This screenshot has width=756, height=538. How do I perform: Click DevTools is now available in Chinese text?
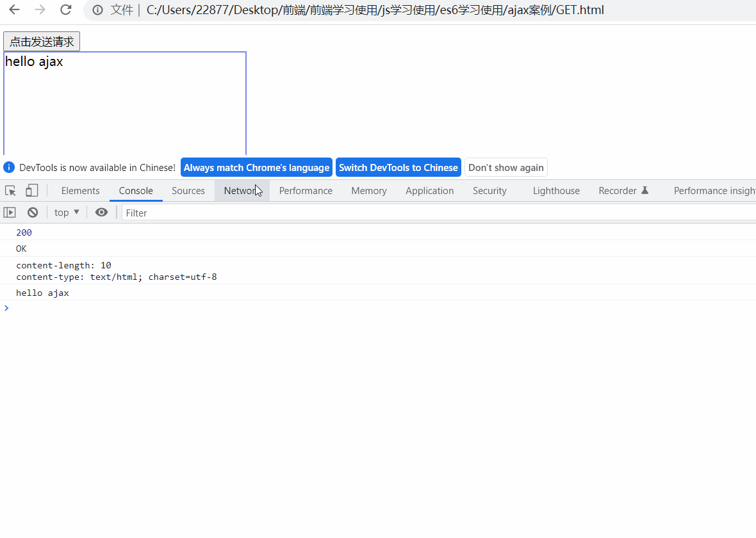click(97, 167)
